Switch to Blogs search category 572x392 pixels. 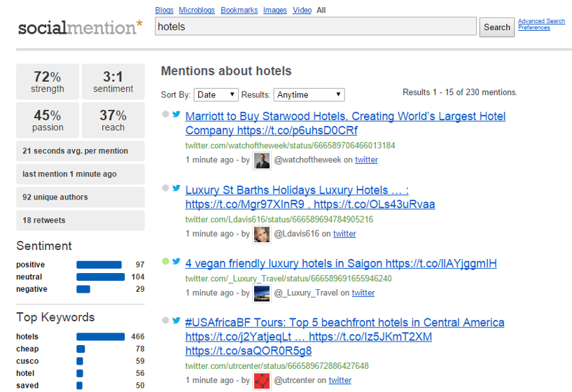point(164,10)
